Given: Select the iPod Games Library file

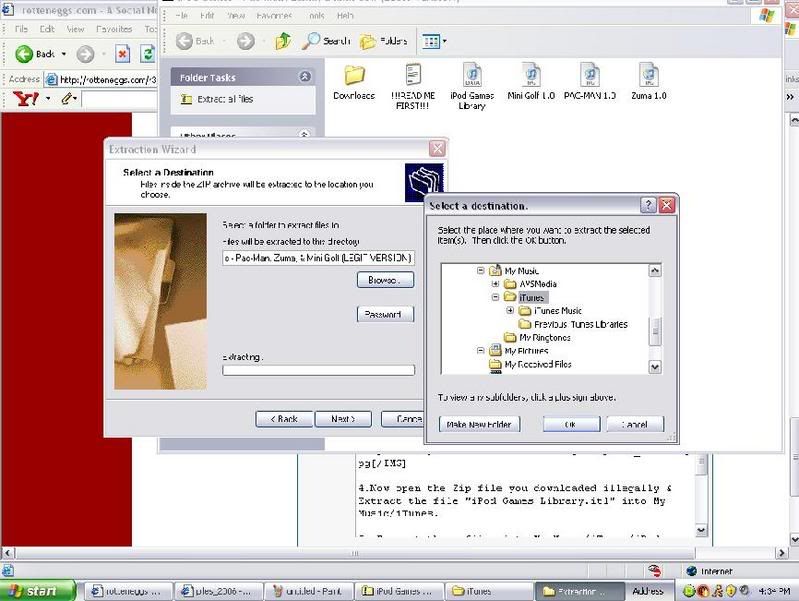Looking at the screenshot, I should 472,87.
